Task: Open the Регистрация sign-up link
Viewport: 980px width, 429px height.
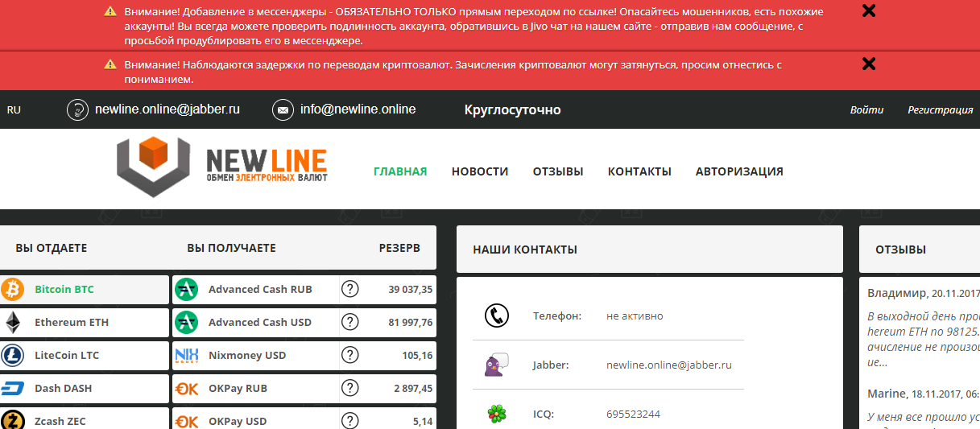Action: point(940,110)
